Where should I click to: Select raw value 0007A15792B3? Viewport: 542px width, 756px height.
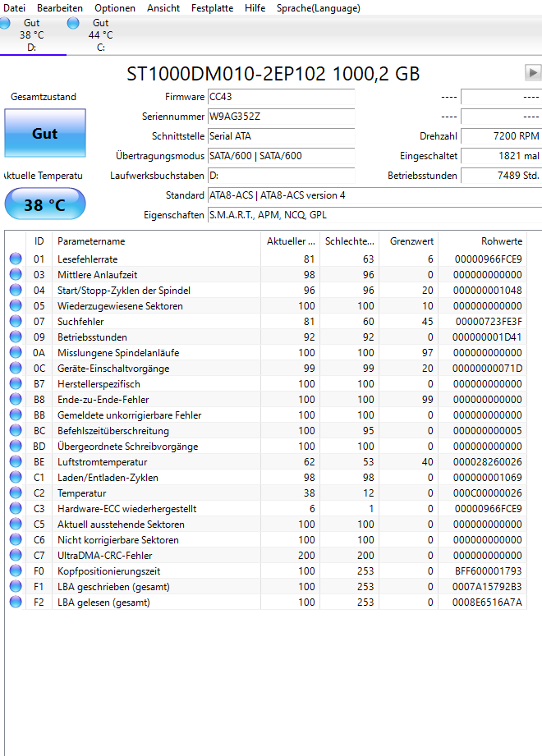(x=487, y=587)
